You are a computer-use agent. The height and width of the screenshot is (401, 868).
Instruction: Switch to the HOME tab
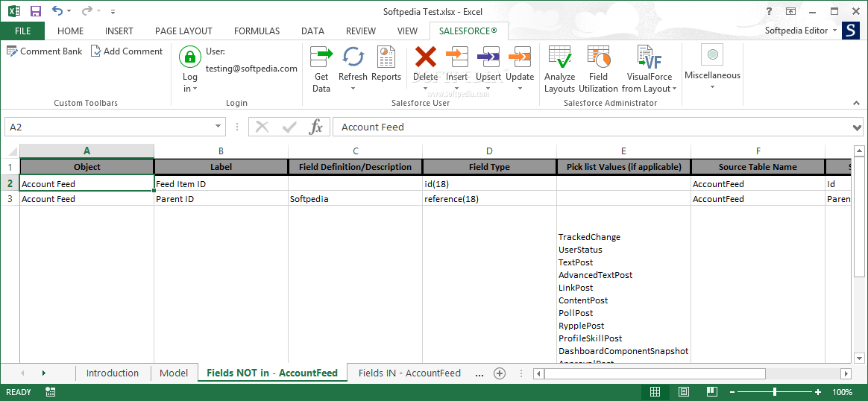[x=70, y=31]
